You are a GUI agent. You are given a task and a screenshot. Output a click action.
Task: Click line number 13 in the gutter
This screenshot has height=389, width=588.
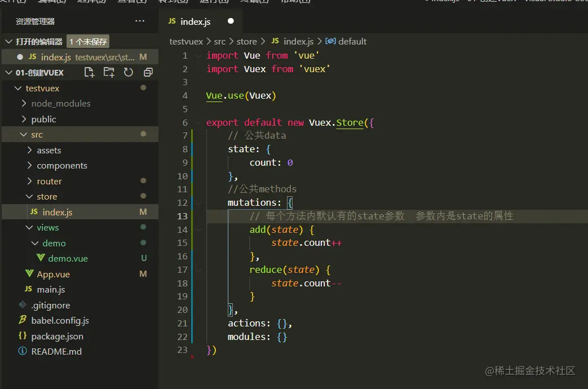click(x=182, y=216)
